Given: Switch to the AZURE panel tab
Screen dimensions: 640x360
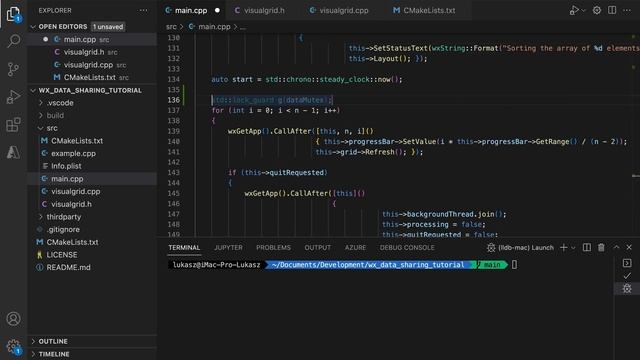Looking at the screenshot, I should pyautogui.click(x=355, y=247).
